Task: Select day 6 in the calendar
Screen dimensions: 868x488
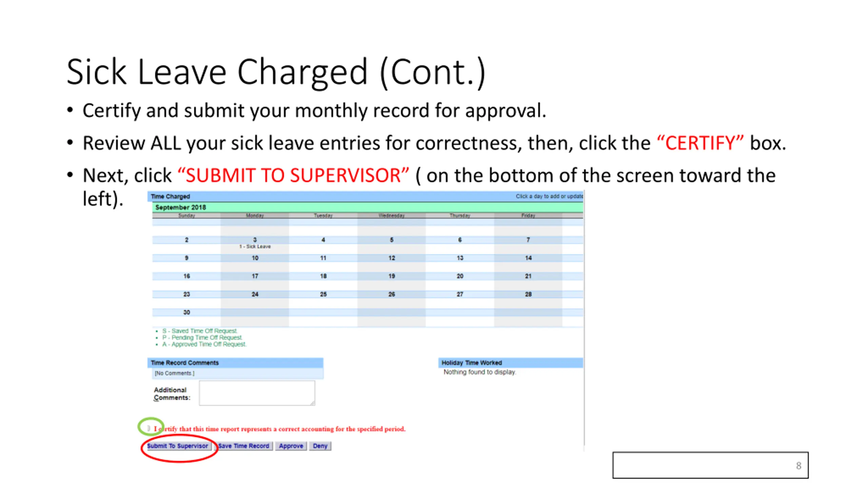Action: click(x=460, y=240)
